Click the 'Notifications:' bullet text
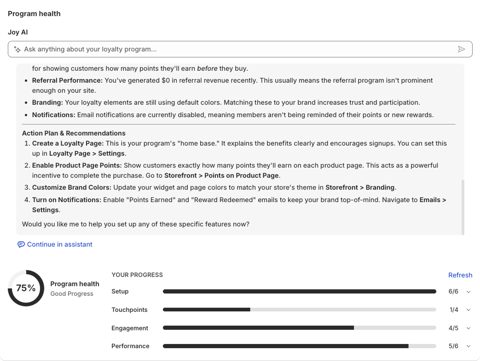 (x=54, y=115)
